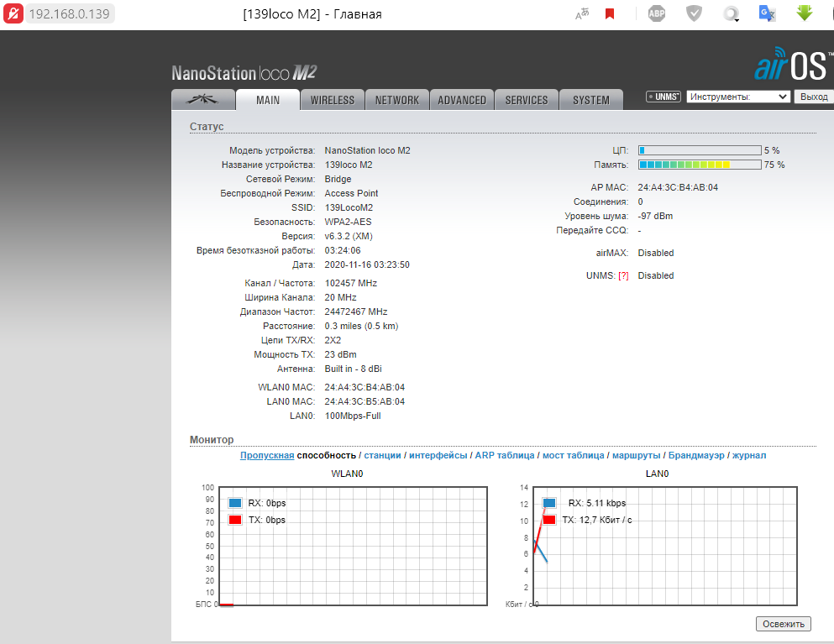Select the Пропускная способность monitor link
834x644 pixels.
(298, 455)
